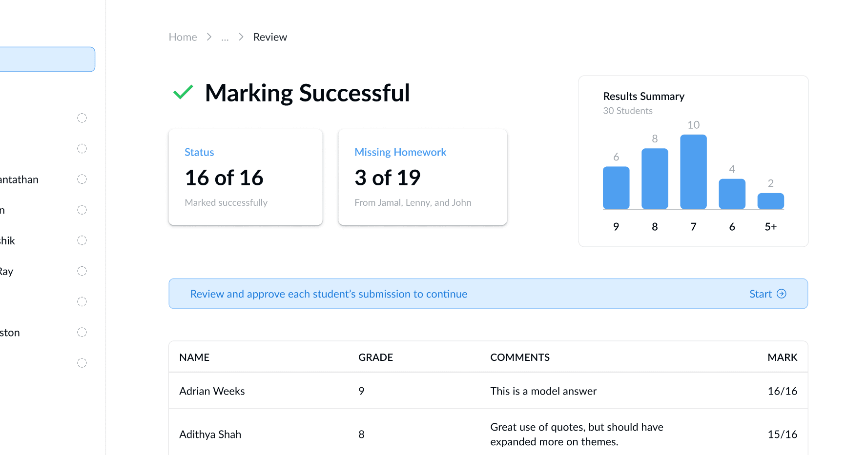Toggle the bottommost dashed circle in sidebar
Image resolution: width=868 pixels, height=455 pixels.
pyautogui.click(x=82, y=363)
